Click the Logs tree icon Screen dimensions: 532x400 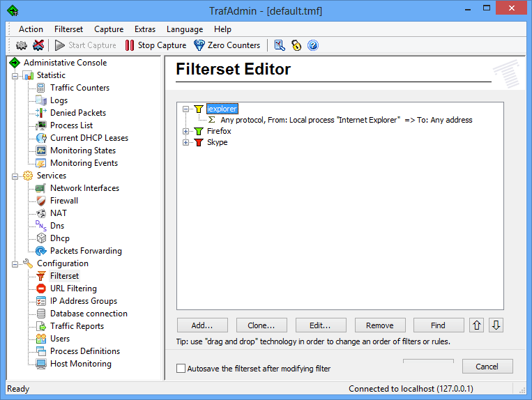[41, 100]
